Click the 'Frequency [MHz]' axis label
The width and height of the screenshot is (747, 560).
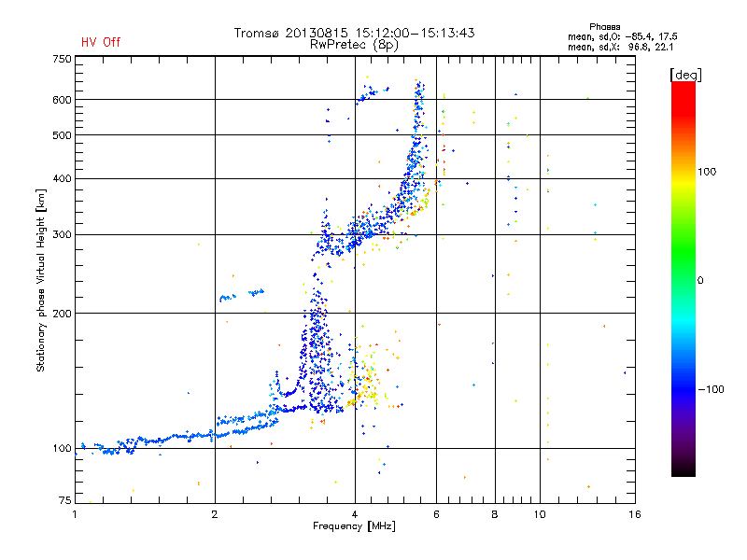click(354, 526)
